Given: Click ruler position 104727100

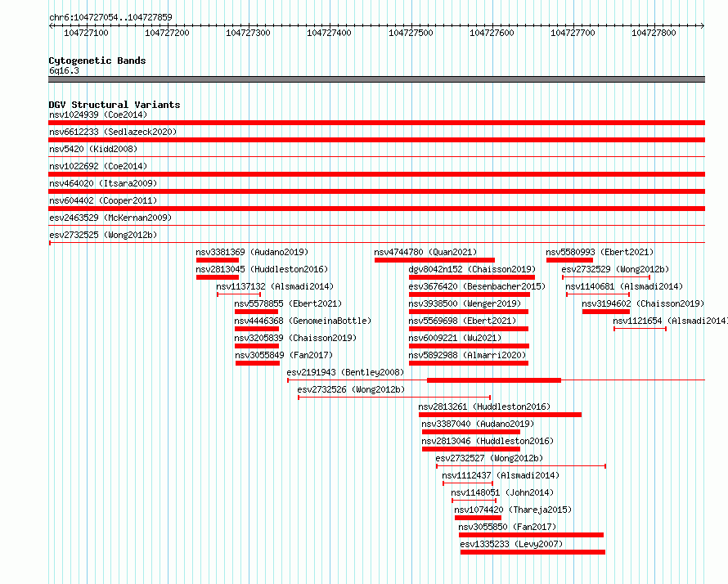Looking at the screenshot, I should [87, 33].
